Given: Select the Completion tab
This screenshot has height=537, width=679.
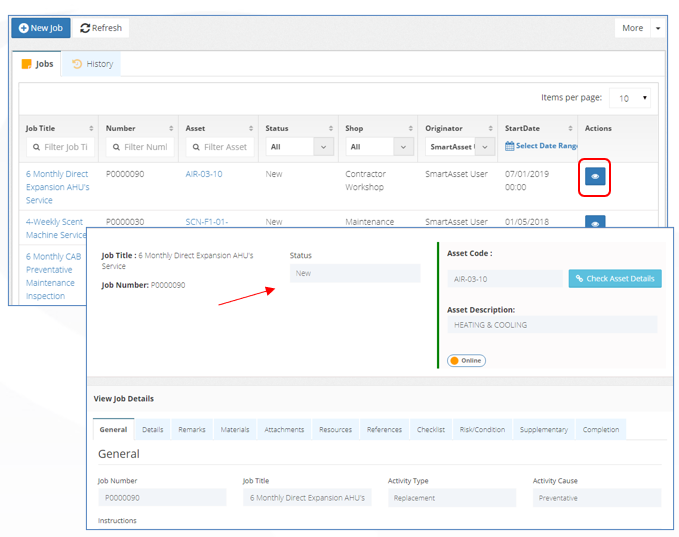Looking at the screenshot, I should click(x=601, y=429).
